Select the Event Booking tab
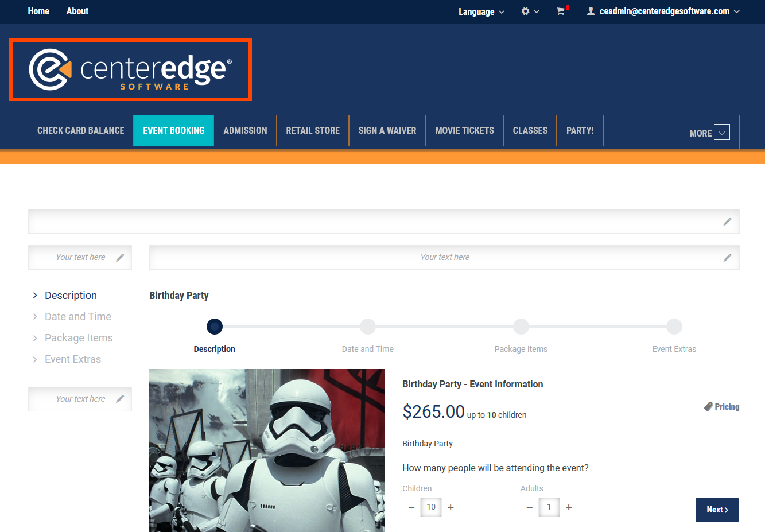Image resolution: width=765 pixels, height=532 pixels. 174,131
